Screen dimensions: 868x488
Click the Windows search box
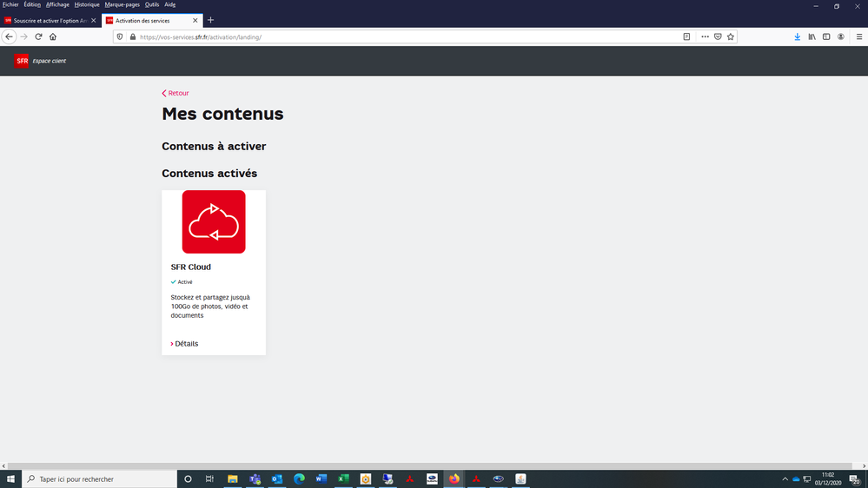click(x=100, y=478)
